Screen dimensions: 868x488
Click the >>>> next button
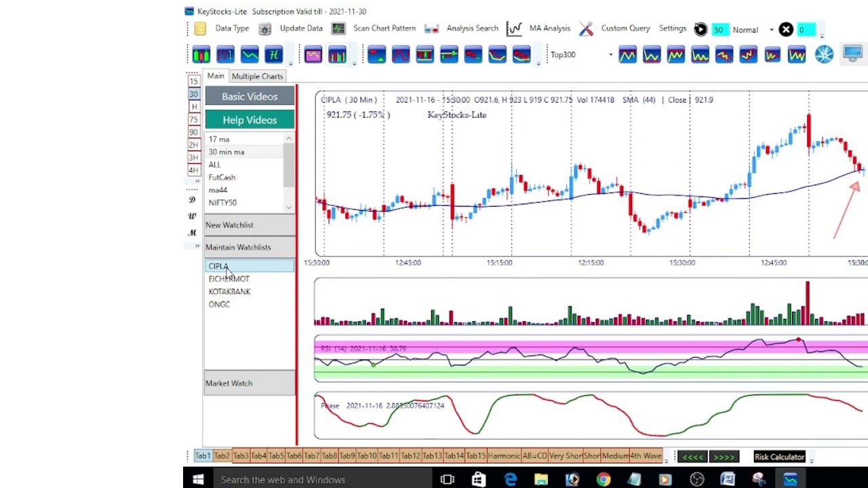pyautogui.click(x=724, y=457)
